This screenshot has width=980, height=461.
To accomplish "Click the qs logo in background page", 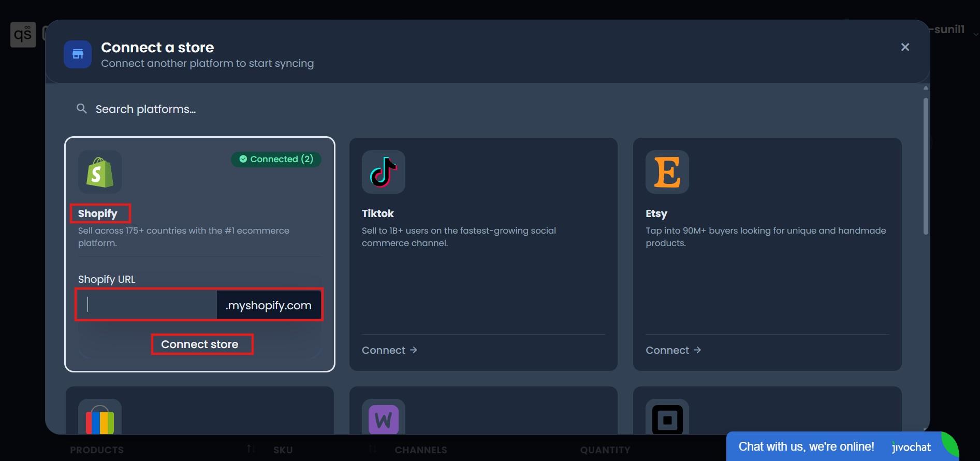I will click(23, 35).
